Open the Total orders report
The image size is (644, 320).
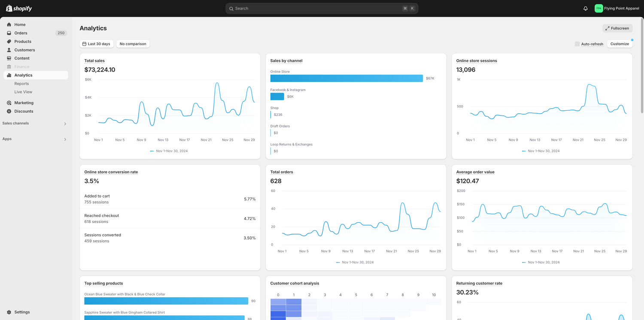click(x=282, y=172)
